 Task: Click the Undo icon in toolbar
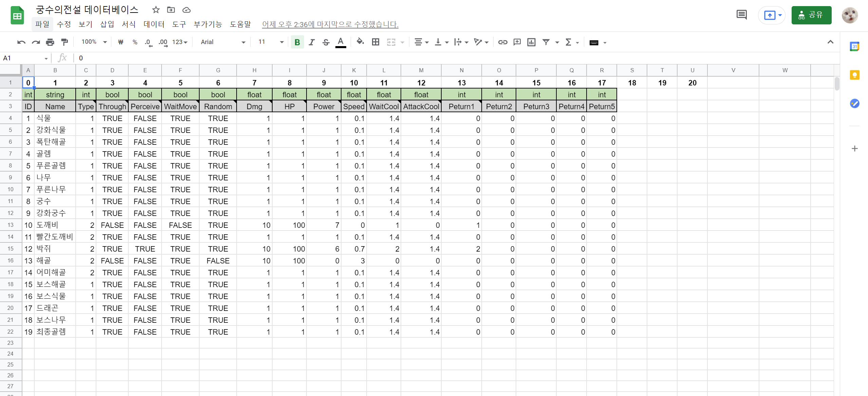click(x=21, y=42)
